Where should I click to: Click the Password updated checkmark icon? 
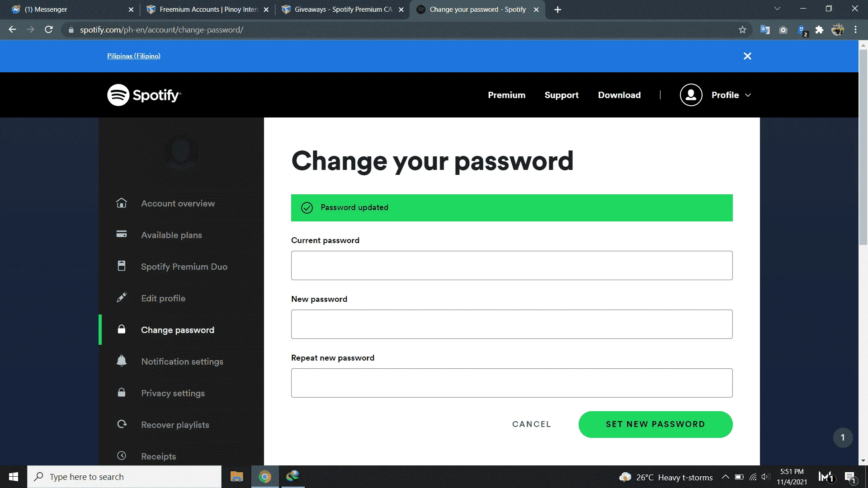click(307, 208)
